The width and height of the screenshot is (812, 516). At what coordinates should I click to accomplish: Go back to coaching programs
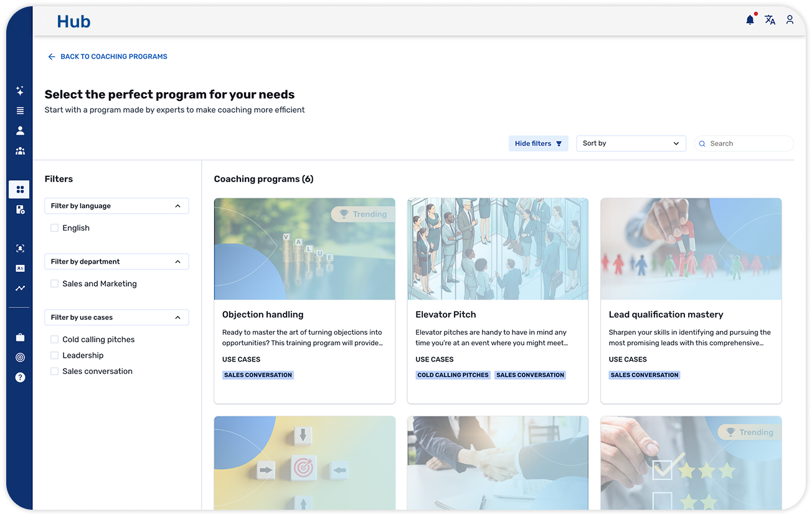click(x=107, y=57)
